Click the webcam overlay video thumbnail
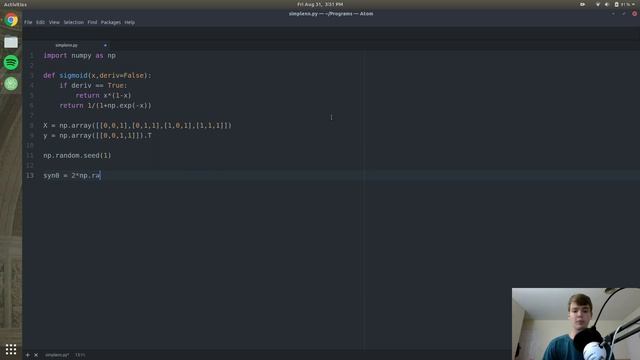The width and height of the screenshot is (640, 360). [x=576, y=324]
